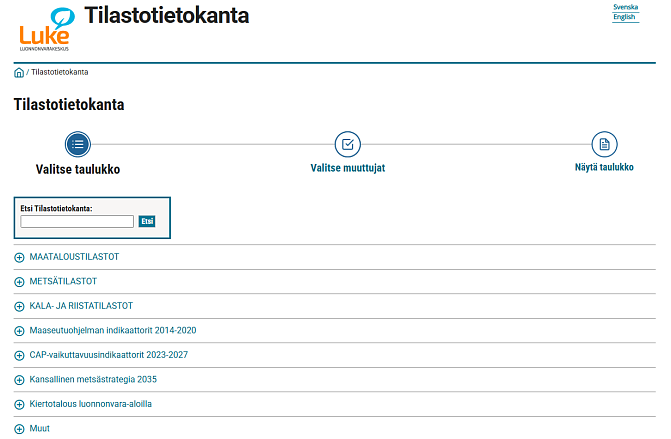Open the METSÄTILASTOT category link
671x439 pixels.
(x=63, y=281)
